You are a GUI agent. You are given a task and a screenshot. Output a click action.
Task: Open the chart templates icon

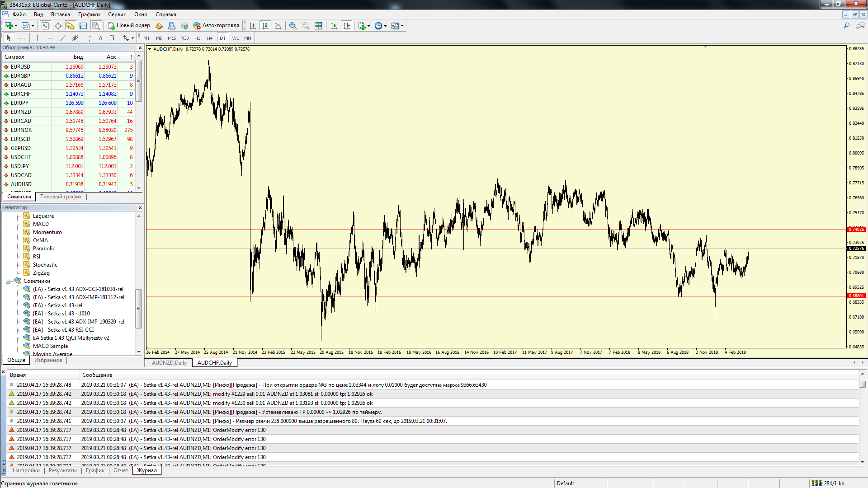[x=395, y=26]
